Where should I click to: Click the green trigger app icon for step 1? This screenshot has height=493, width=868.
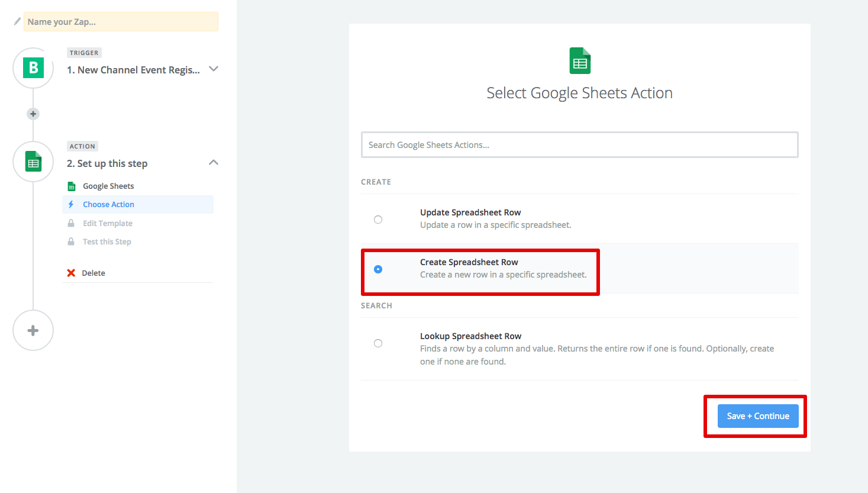click(33, 68)
